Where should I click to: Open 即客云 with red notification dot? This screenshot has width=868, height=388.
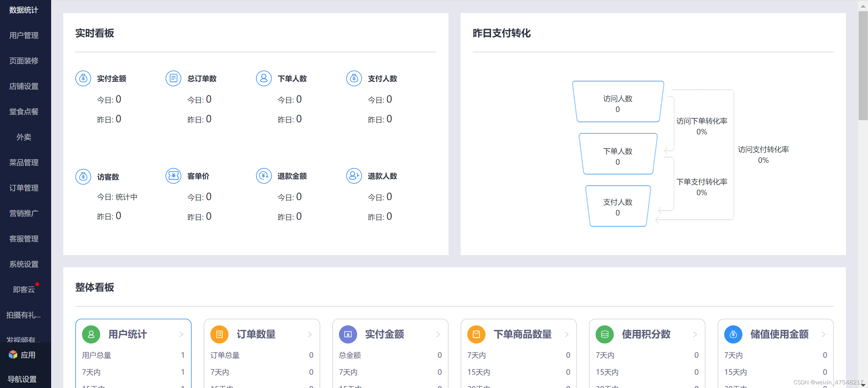[24, 289]
